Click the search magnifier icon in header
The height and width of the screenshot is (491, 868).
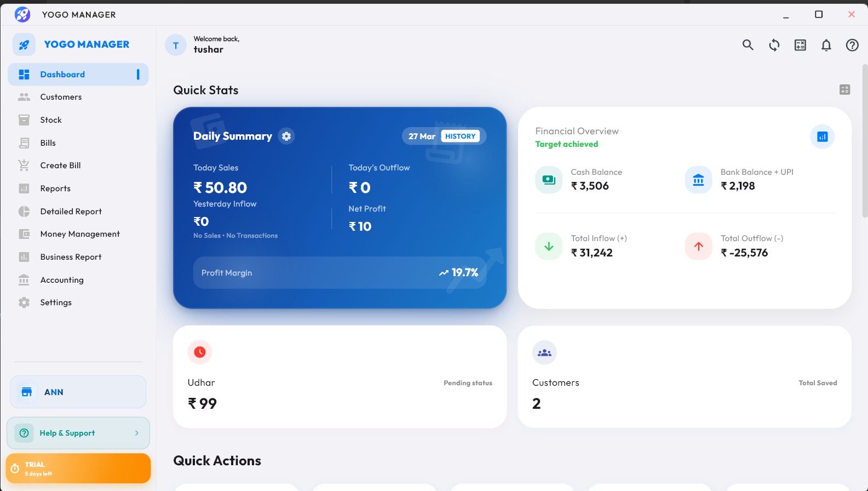[748, 45]
